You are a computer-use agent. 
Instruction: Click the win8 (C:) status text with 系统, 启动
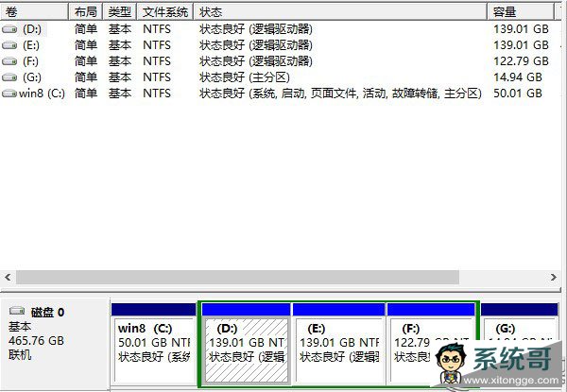[x=340, y=94]
